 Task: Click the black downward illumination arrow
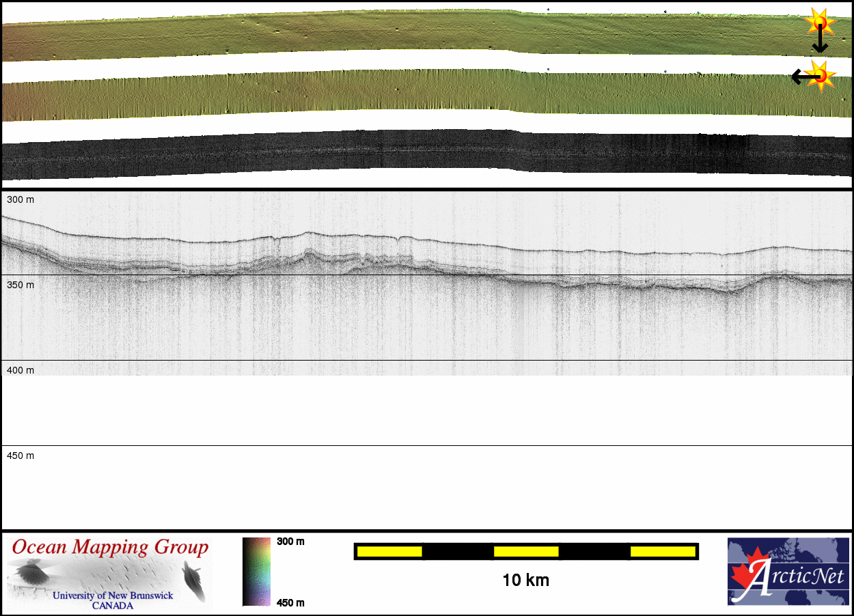[819, 44]
